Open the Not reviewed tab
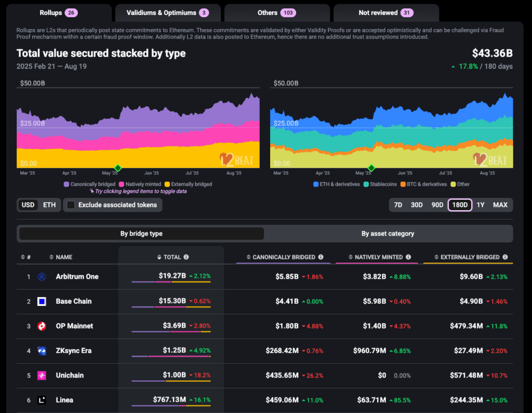This screenshot has width=532, height=413. (386, 13)
